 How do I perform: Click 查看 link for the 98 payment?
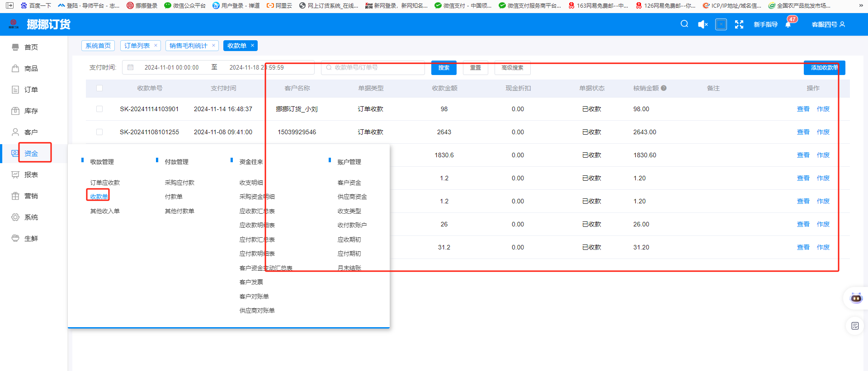pos(803,109)
